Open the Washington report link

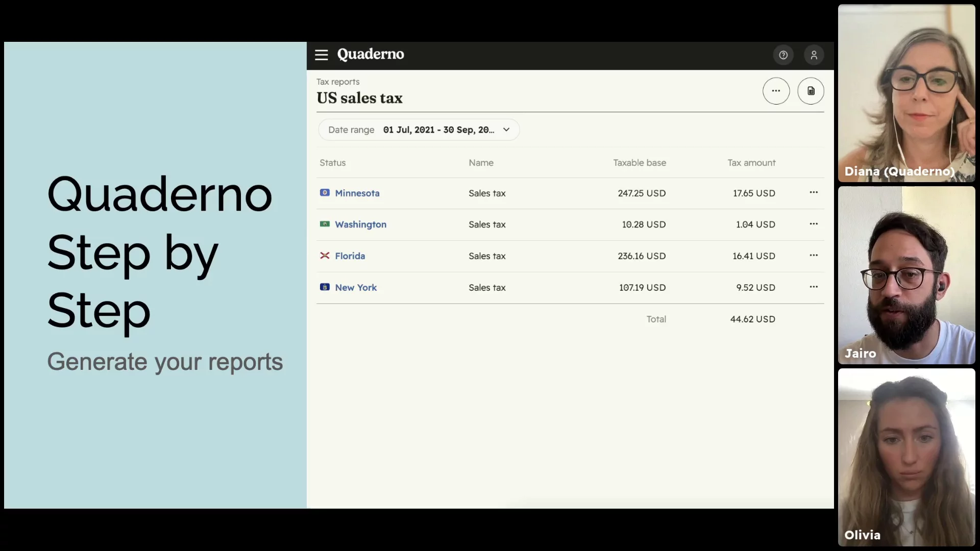[360, 224]
